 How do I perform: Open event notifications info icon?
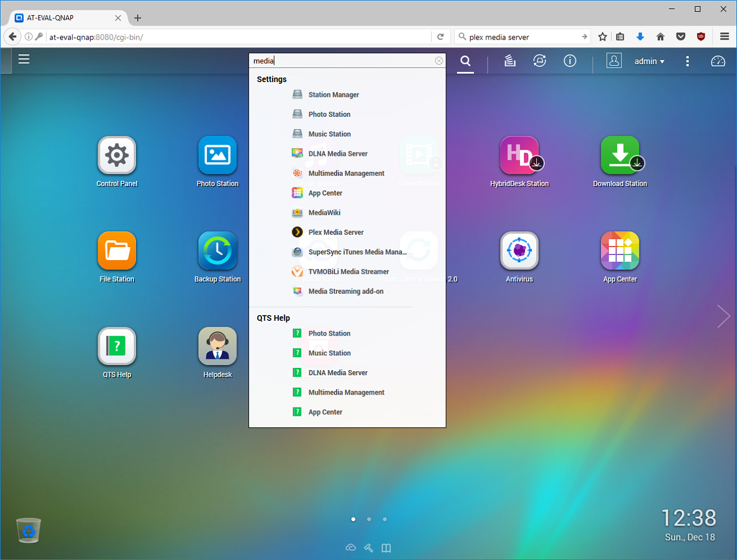point(570,61)
